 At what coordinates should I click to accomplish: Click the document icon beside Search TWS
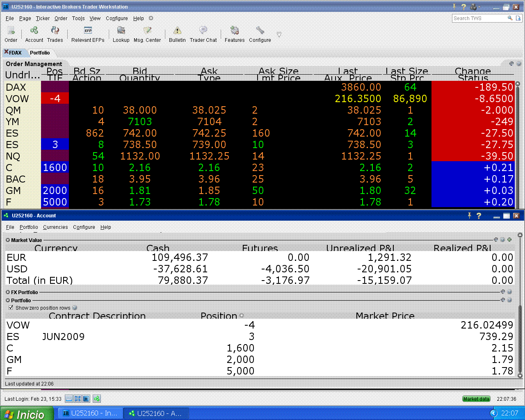point(518,18)
